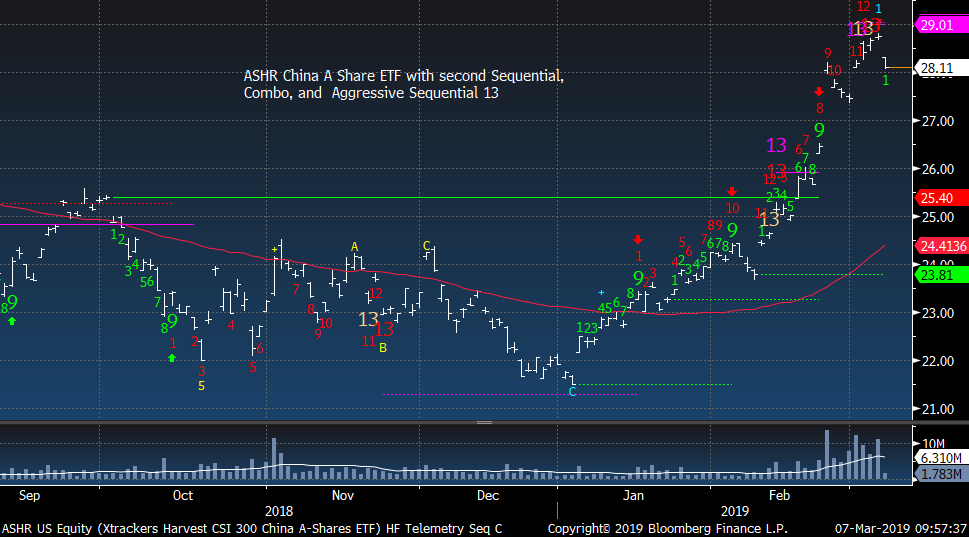
Task: Click the red down arrow above red 10
Action: pyautogui.click(x=732, y=192)
